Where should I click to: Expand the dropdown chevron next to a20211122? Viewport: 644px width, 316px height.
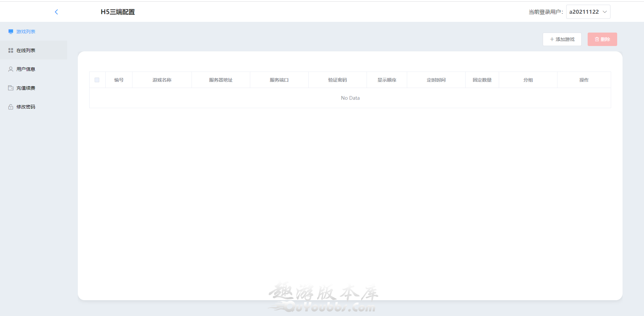[x=605, y=12]
